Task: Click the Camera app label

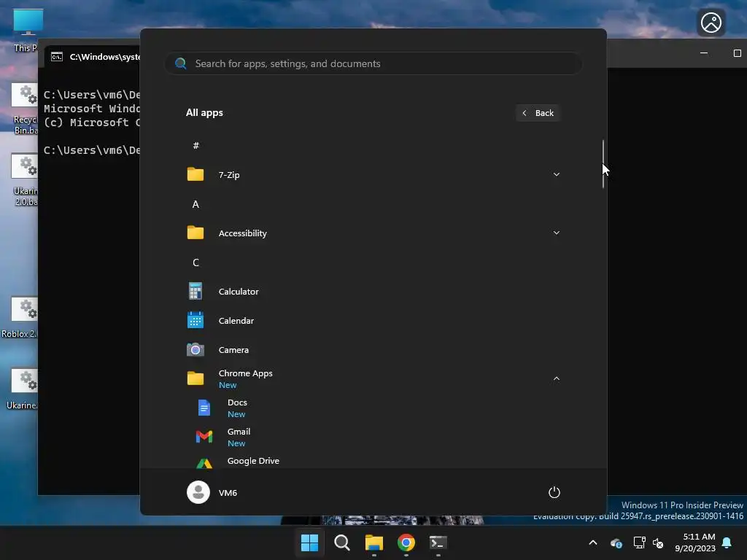Action: click(233, 349)
